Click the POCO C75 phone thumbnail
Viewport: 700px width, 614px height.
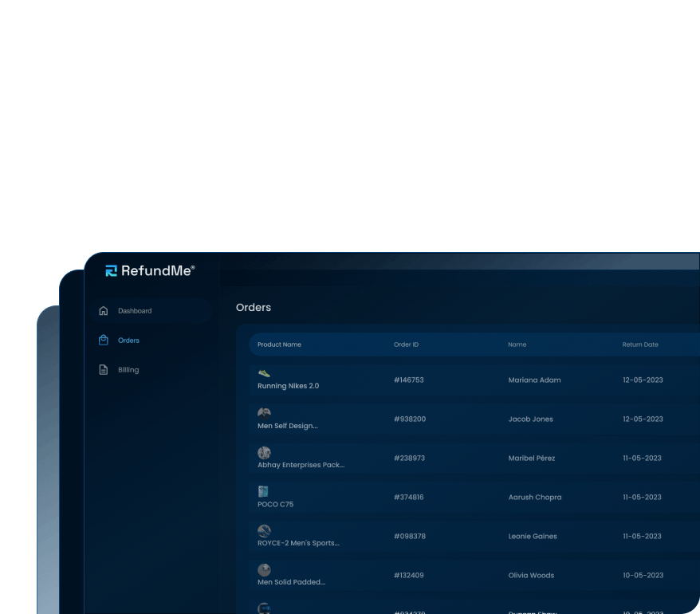263,492
